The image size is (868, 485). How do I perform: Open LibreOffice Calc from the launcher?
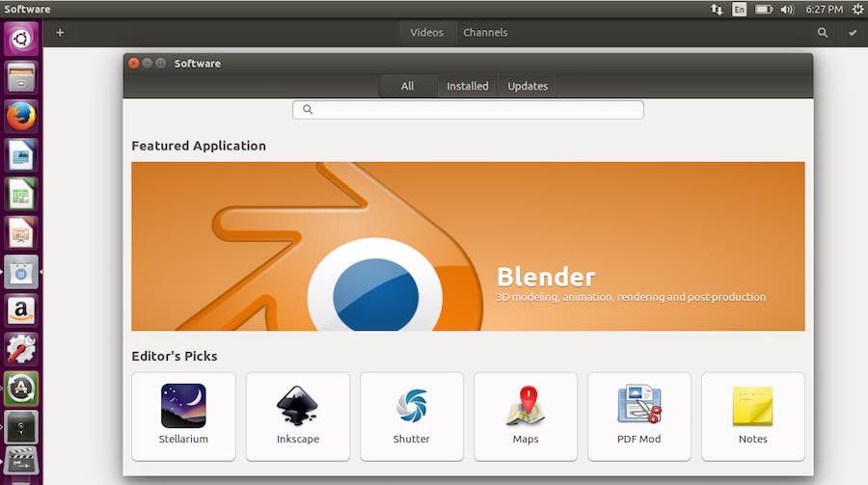(x=21, y=194)
